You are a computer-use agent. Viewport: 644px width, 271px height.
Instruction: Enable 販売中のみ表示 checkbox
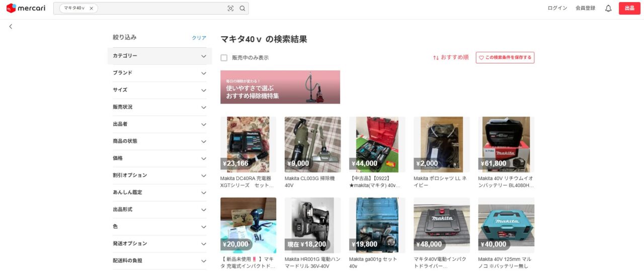tap(224, 58)
